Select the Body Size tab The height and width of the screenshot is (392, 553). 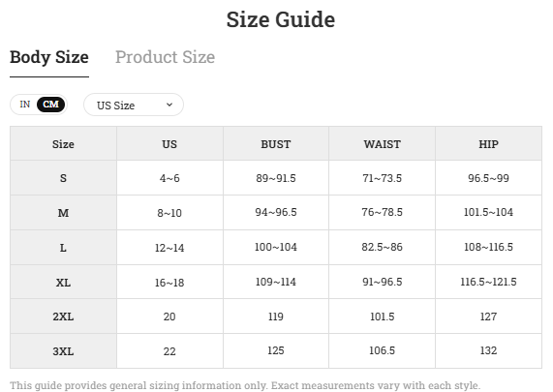click(x=49, y=57)
